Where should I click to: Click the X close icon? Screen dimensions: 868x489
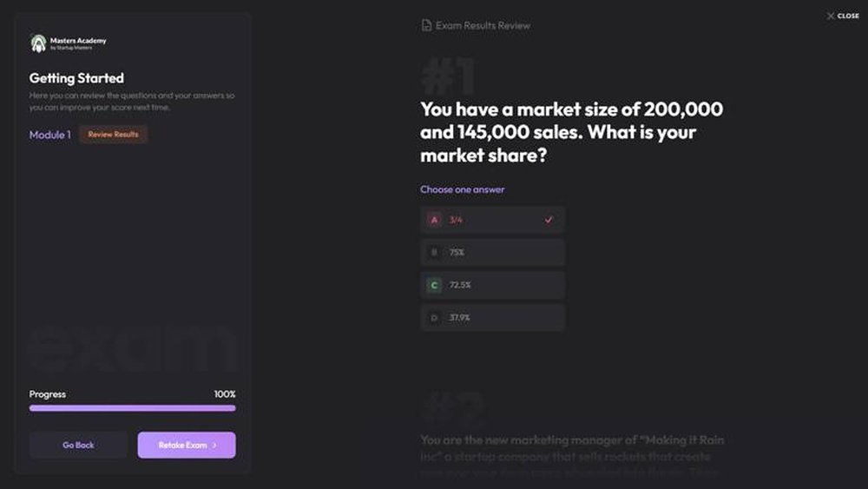point(831,16)
